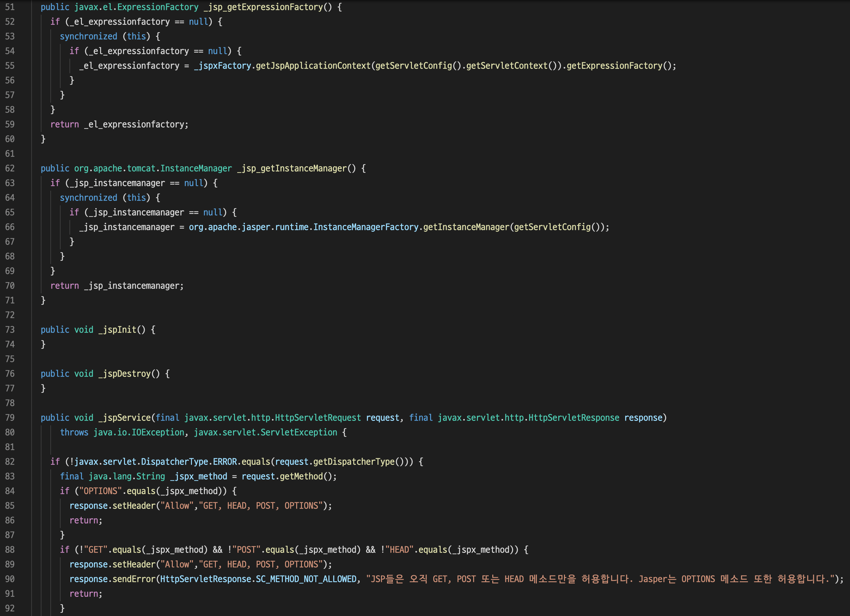The image size is (850, 616).
Task: Click "GET, HEAD, POST, OPTIONS" string on line 85
Action: click(261, 505)
